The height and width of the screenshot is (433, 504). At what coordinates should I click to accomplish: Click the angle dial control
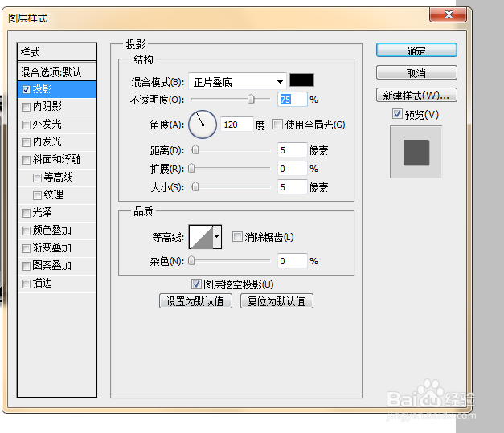pyautogui.click(x=203, y=125)
